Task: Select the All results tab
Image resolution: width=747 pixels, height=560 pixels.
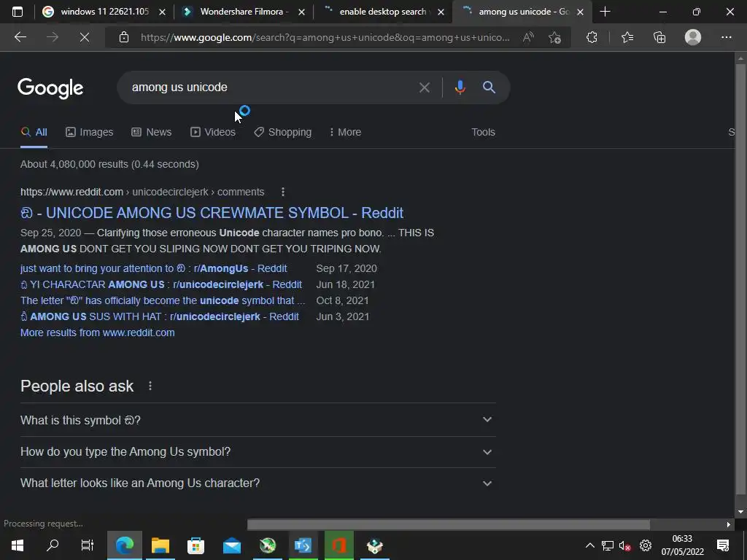Action: click(x=34, y=132)
